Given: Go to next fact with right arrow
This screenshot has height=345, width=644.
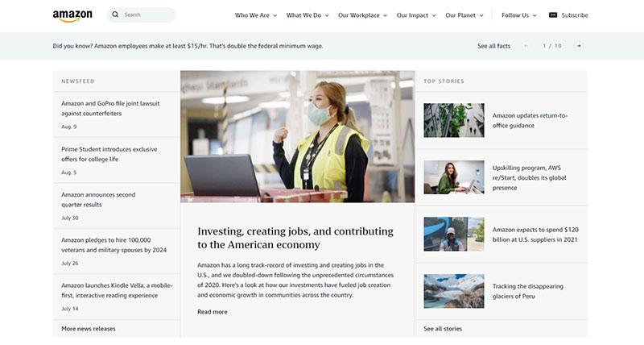Looking at the screenshot, I should coord(579,46).
